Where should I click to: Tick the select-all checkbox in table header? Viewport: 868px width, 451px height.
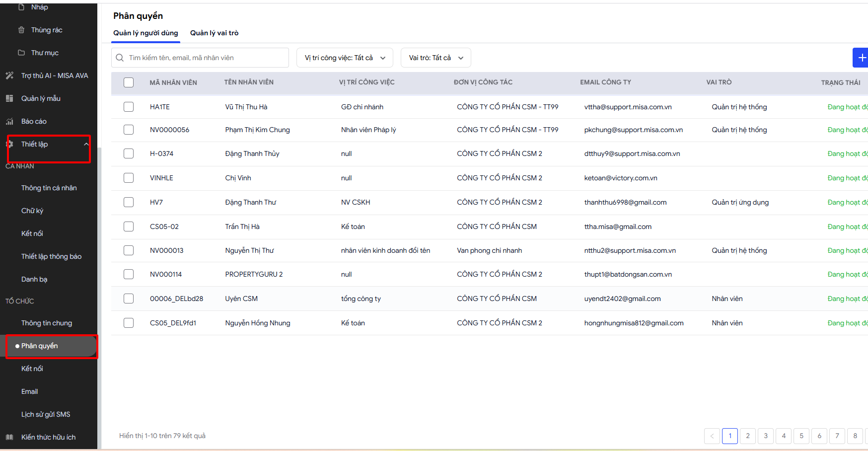click(129, 82)
